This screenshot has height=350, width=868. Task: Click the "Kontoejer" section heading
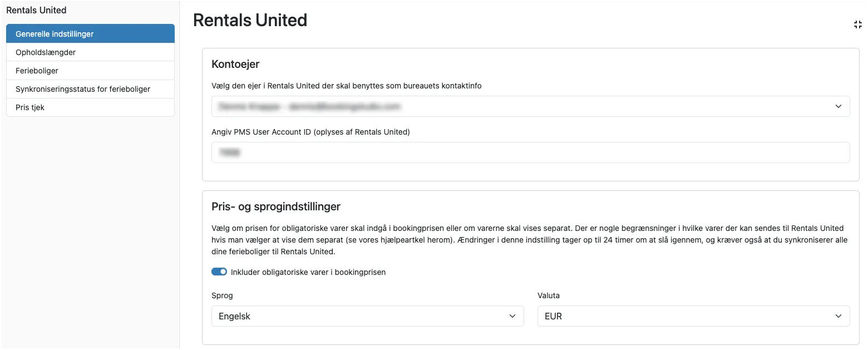point(235,64)
